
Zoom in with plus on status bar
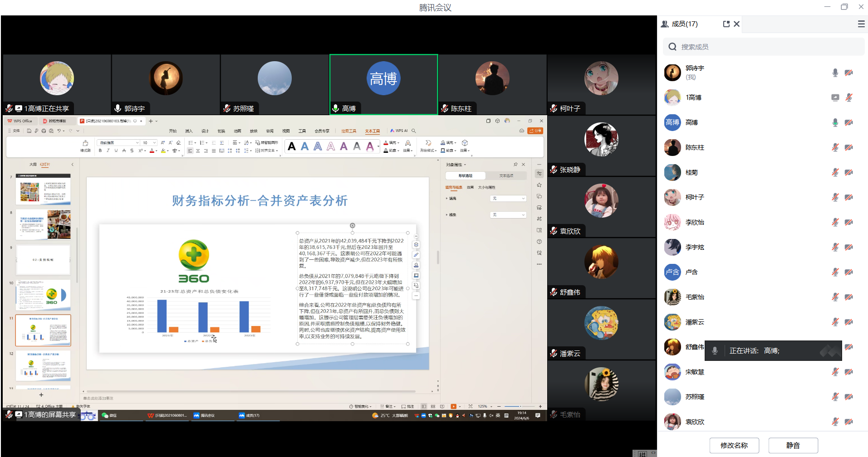coord(540,406)
